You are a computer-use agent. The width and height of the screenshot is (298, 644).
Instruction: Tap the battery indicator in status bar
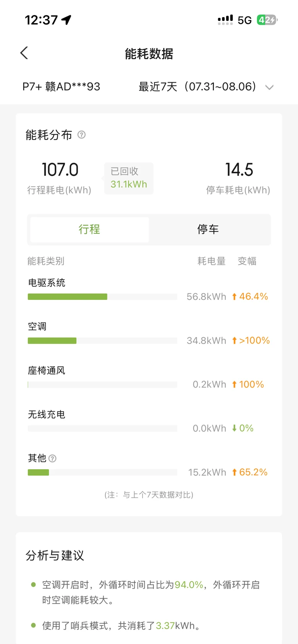click(x=267, y=20)
